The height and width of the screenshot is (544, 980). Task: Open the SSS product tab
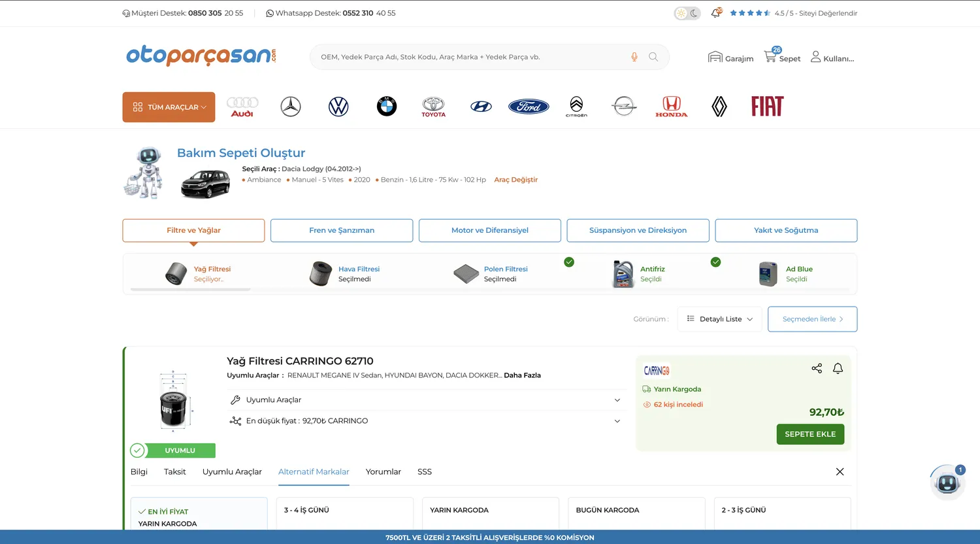click(x=425, y=472)
